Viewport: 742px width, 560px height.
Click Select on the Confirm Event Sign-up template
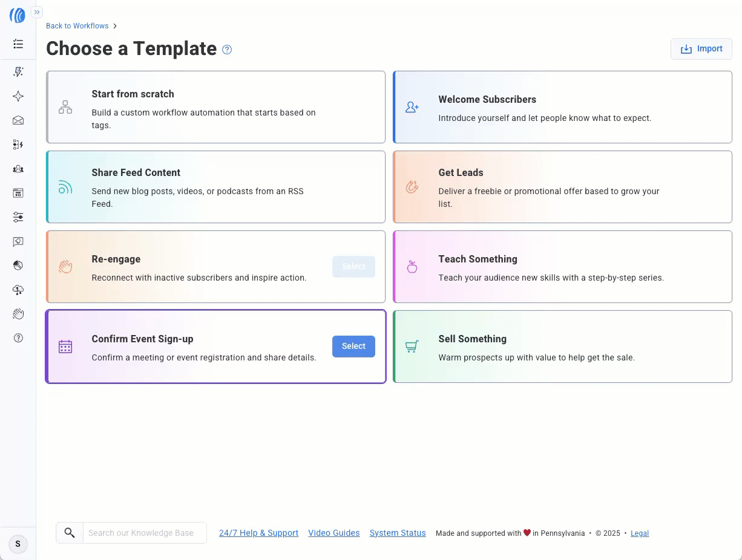tap(353, 347)
